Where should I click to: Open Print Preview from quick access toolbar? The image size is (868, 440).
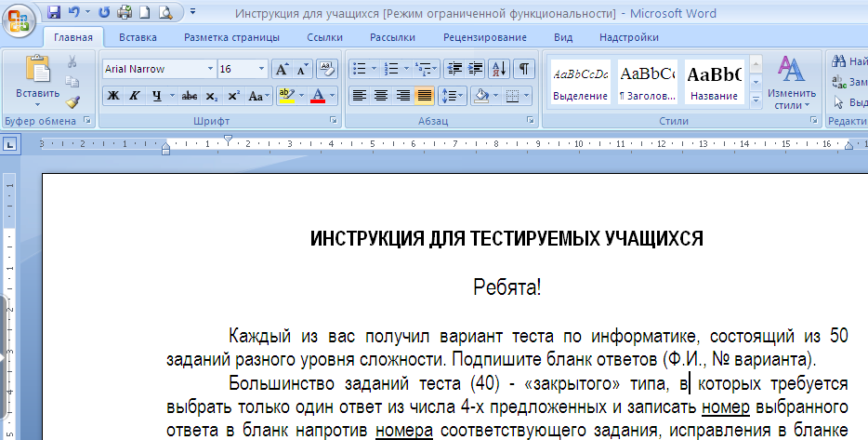tap(165, 12)
